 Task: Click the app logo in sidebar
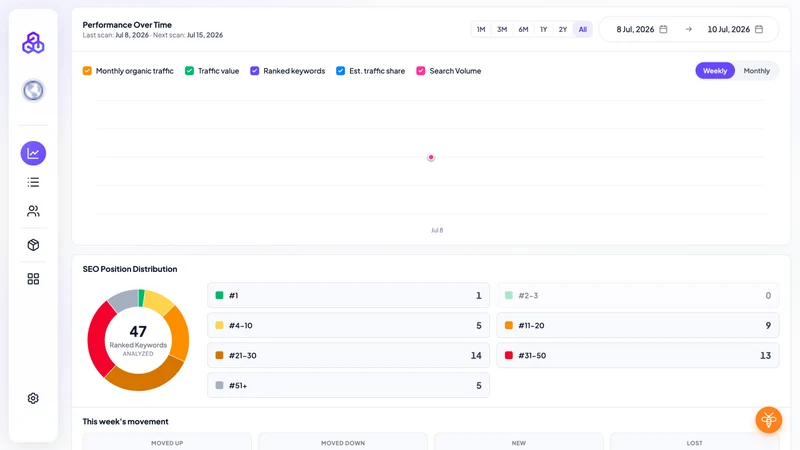point(33,43)
